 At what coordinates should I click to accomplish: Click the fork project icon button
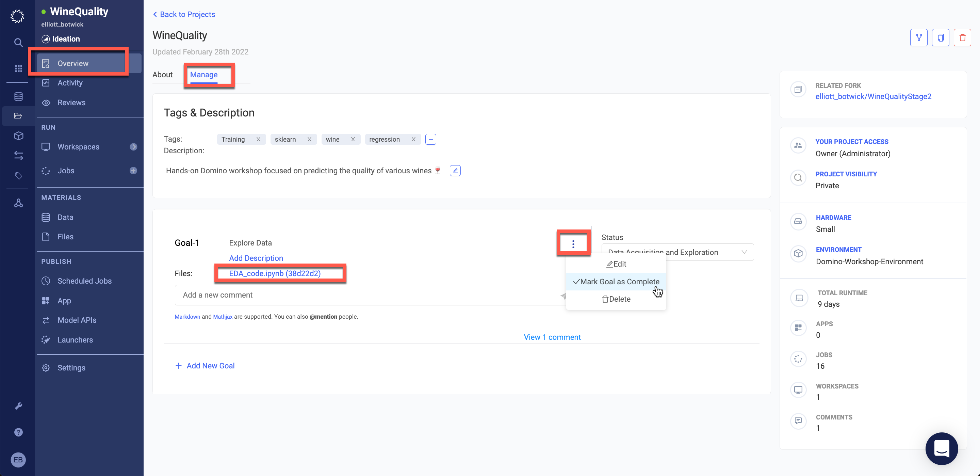pyautogui.click(x=918, y=37)
